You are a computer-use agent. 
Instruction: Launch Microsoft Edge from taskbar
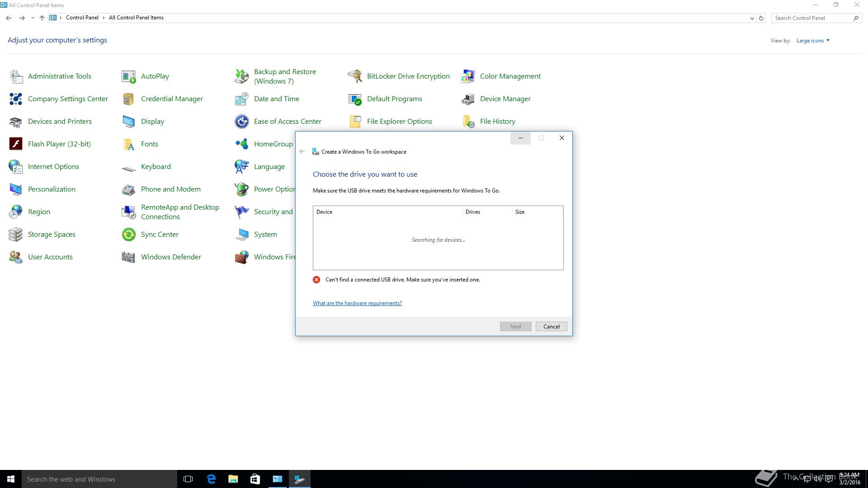[x=211, y=479]
